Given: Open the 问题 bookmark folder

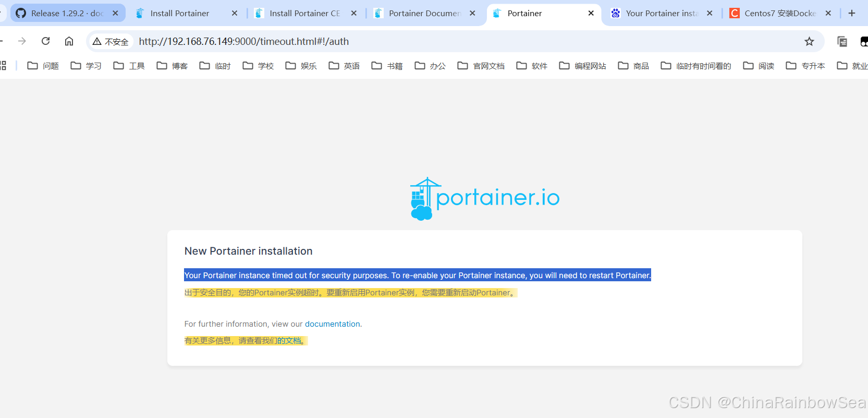Looking at the screenshot, I should [x=43, y=66].
